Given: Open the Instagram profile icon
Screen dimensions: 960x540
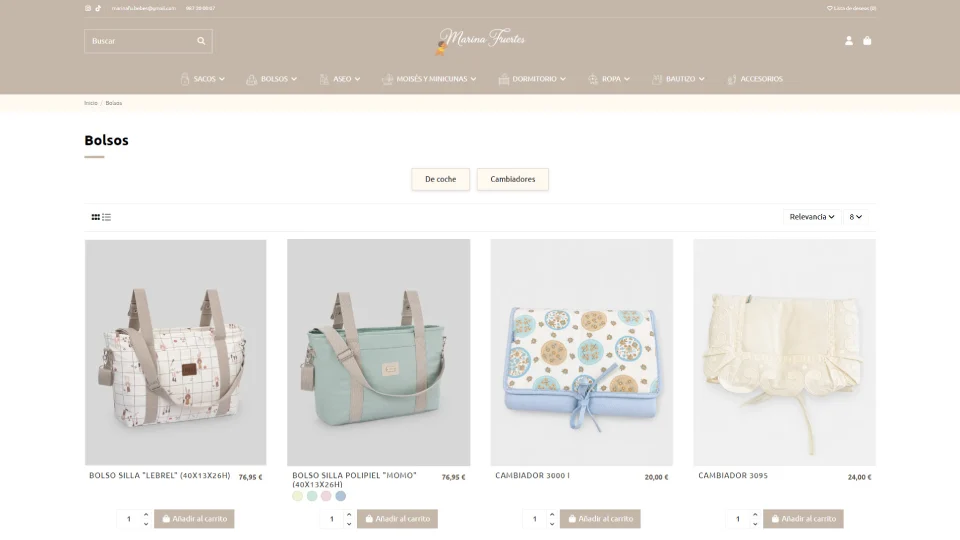Looking at the screenshot, I should [x=88, y=8].
